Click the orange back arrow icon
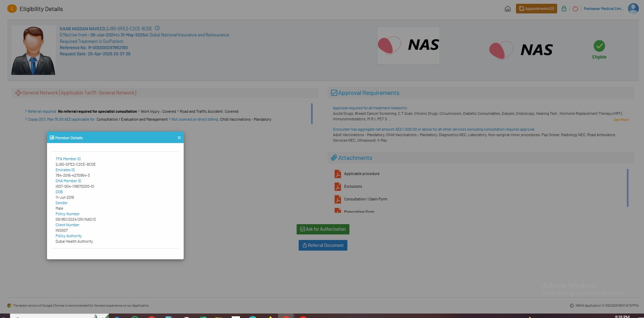 12,9
